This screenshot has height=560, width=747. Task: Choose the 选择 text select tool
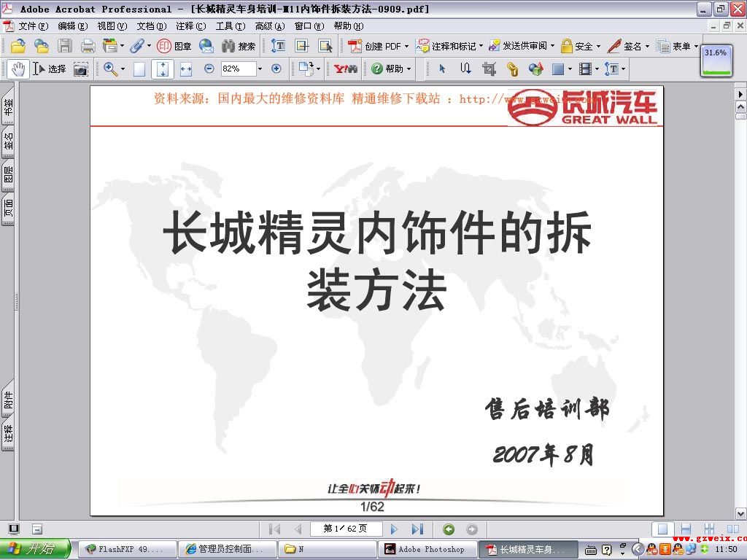[50, 69]
